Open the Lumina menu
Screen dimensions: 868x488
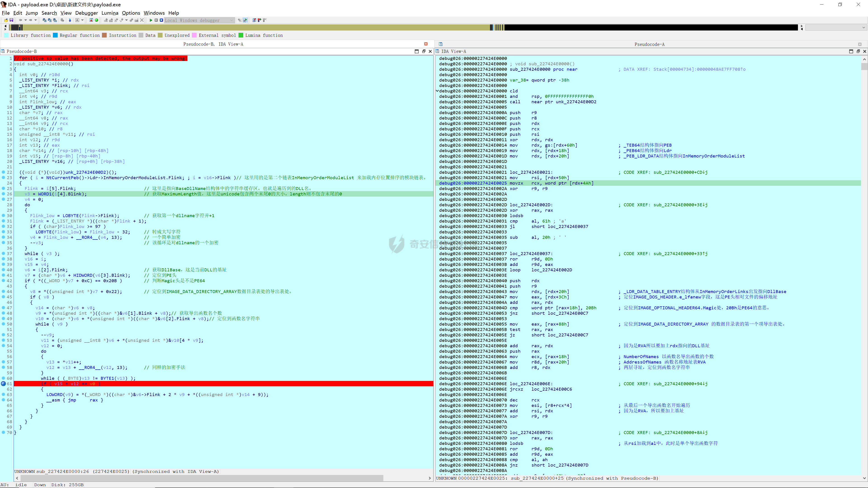tap(110, 13)
